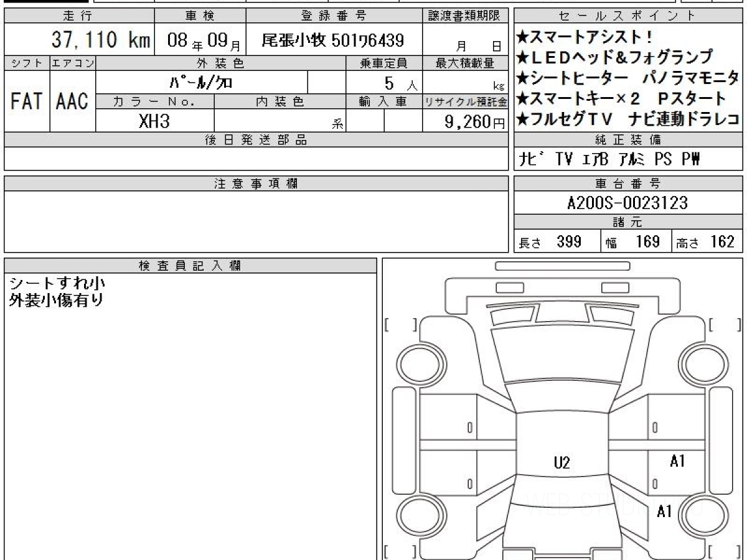The height and width of the screenshot is (560, 747).
Task: Click the カラーNo. header
Action: pyautogui.click(x=155, y=101)
